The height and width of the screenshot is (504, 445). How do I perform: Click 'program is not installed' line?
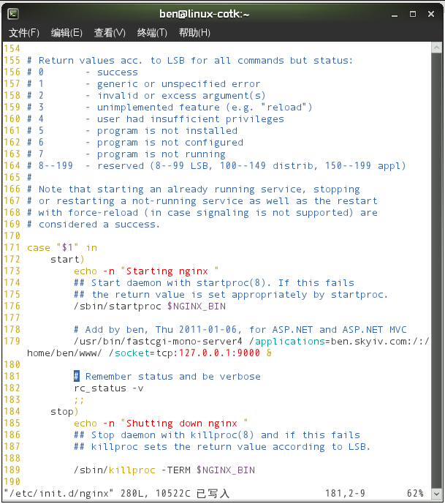click(167, 131)
